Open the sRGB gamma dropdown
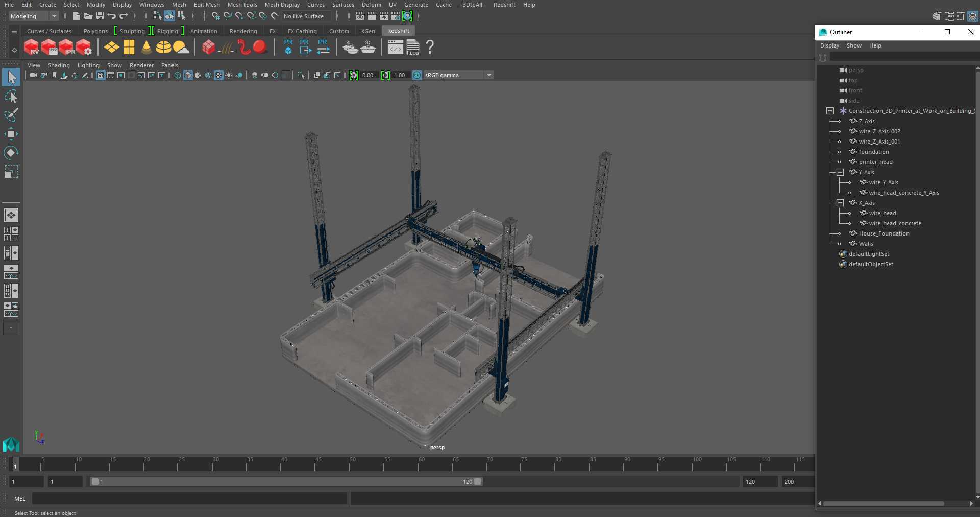The image size is (980, 517). (x=458, y=75)
